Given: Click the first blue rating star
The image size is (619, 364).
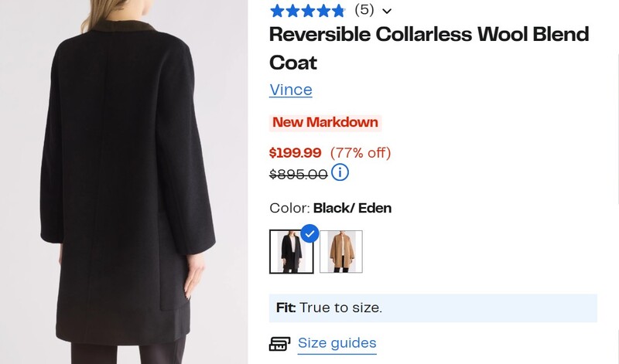Looking at the screenshot, I should [x=276, y=11].
